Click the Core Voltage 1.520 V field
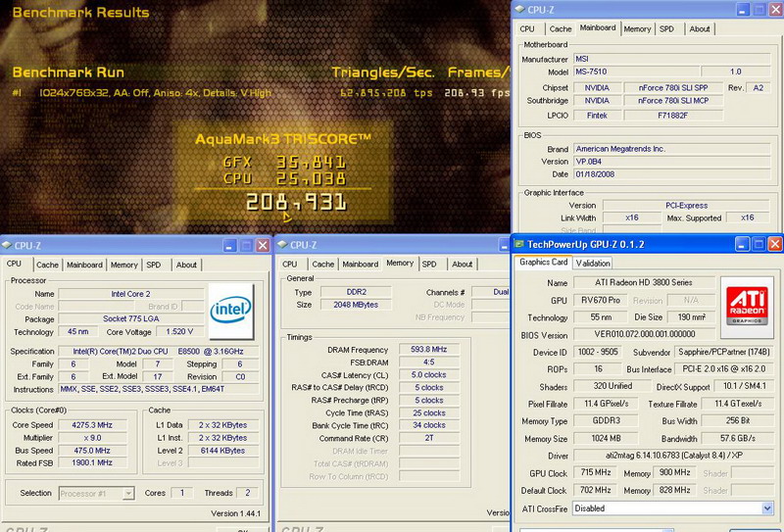 [179, 331]
